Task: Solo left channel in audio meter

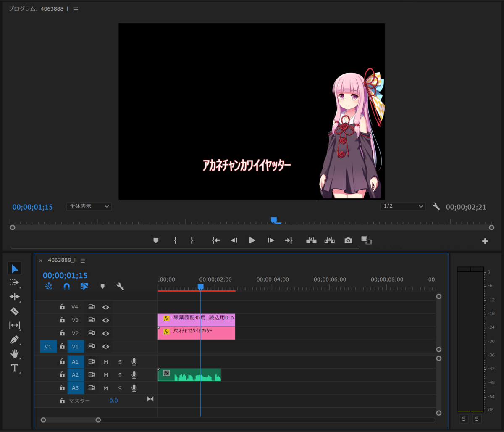Action: [x=464, y=419]
